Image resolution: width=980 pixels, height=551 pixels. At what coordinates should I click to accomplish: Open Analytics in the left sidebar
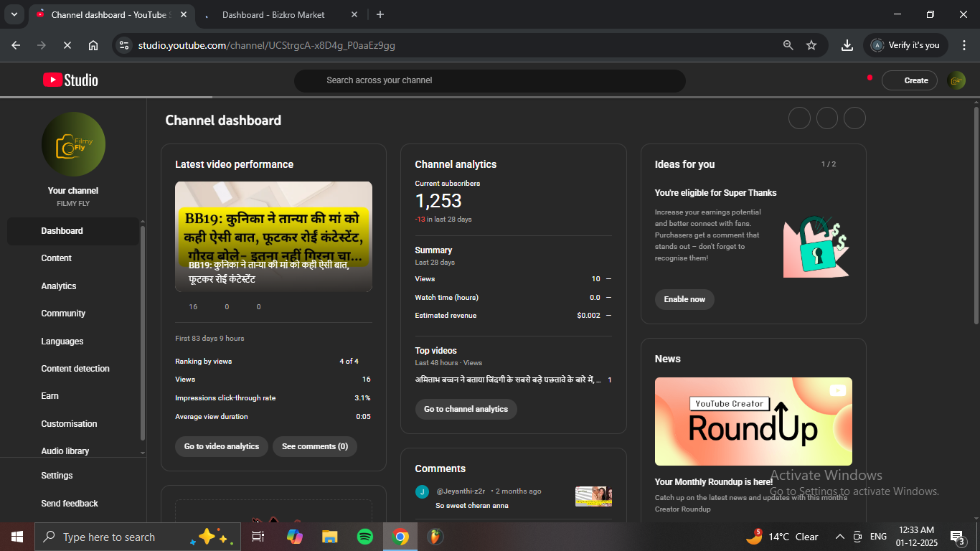[x=59, y=286]
